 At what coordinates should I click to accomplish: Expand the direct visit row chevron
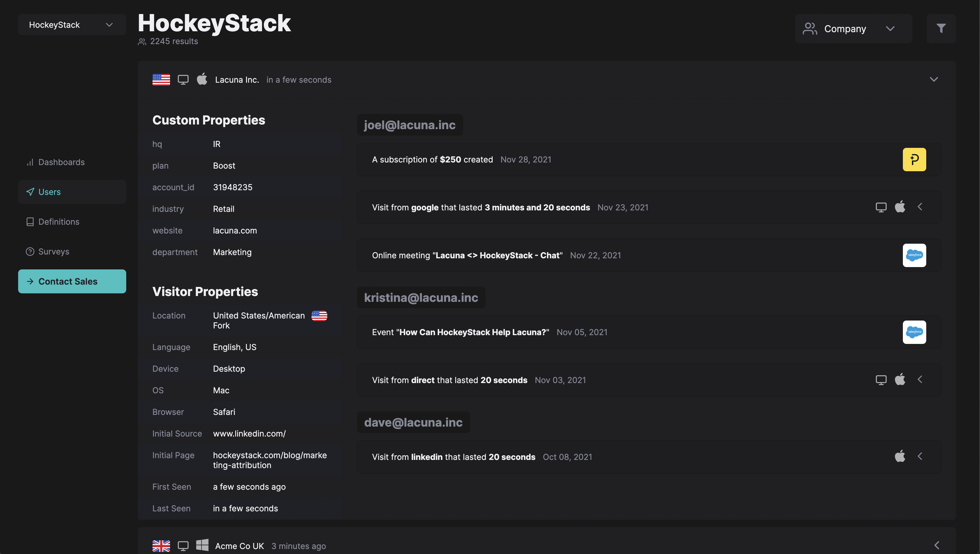(920, 379)
